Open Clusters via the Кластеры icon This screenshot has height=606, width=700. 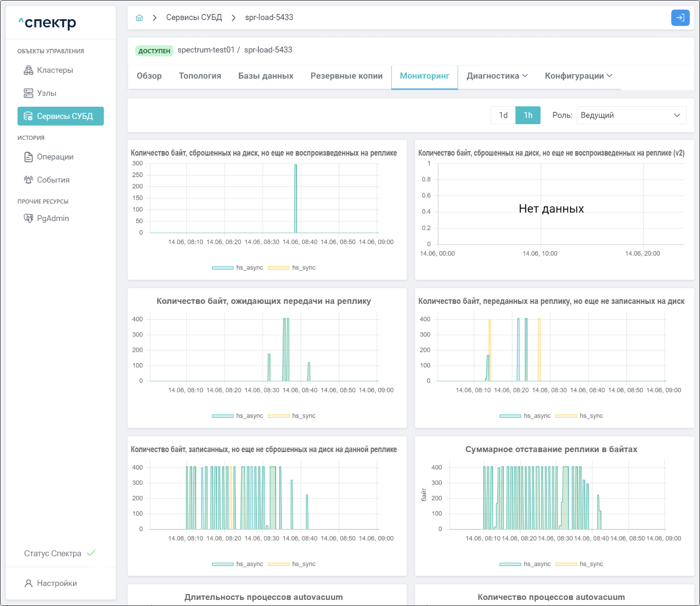[x=28, y=70]
